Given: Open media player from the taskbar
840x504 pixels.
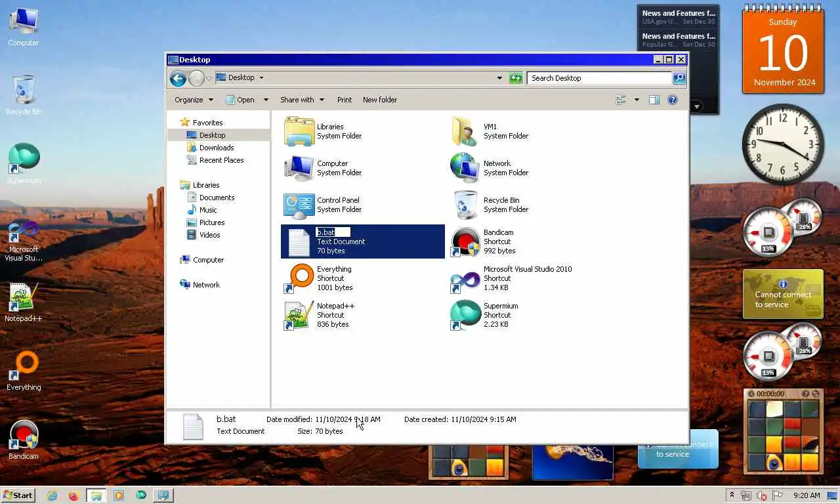Looking at the screenshot, I should click(119, 495).
